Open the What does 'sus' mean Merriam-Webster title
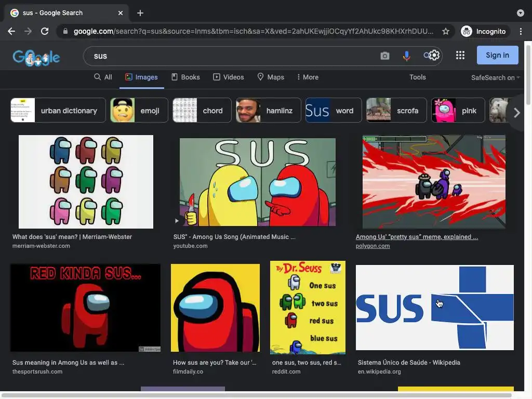532x399 pixels. (x=72, y=237)
